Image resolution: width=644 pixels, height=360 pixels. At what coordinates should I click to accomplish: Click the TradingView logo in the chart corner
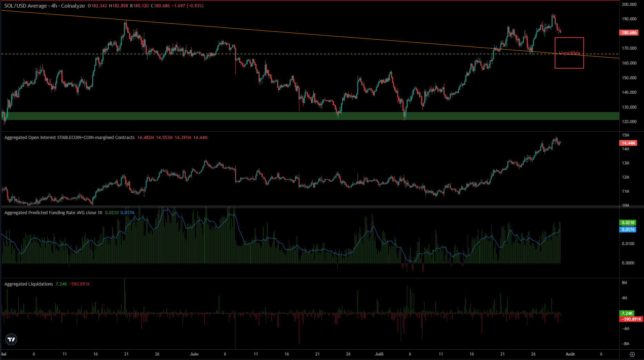tap(11, 339)
